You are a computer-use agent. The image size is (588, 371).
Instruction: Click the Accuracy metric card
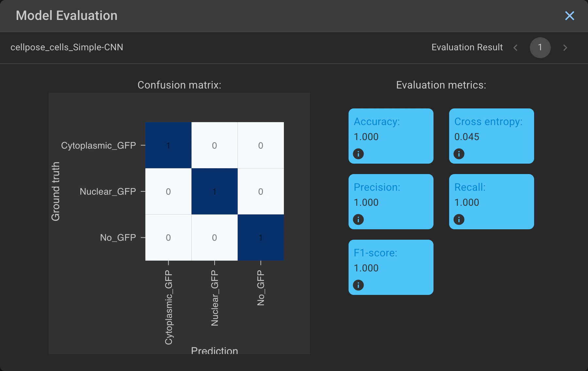pyautogui.click(x=391, y=136)
